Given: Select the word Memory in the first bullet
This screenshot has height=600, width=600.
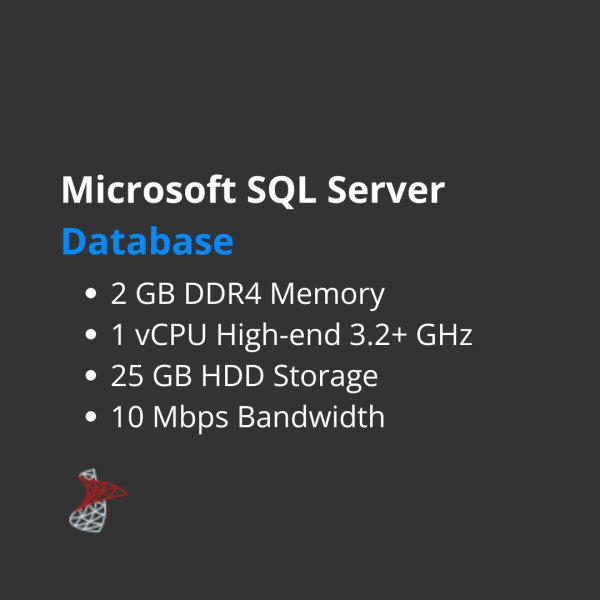Looking at the screenshot, I should click(x=327, y=295).
